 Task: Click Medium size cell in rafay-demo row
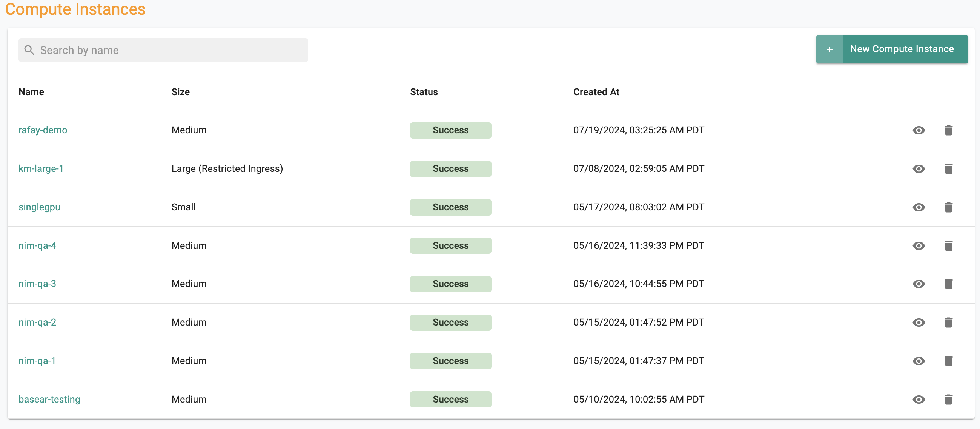189,130
